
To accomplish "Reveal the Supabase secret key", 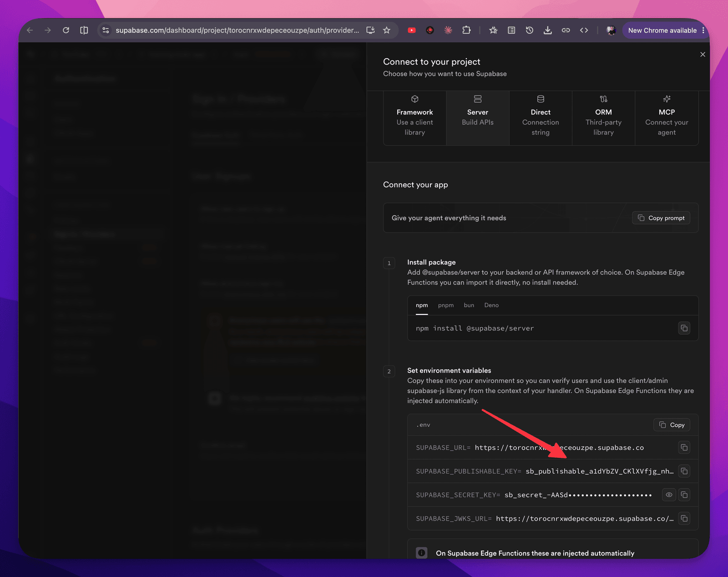I will point(669,495).
